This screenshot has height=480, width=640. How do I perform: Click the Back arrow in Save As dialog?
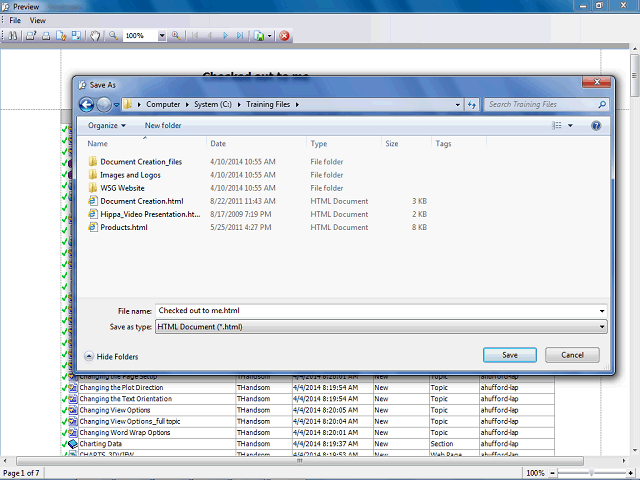(87, 104)
